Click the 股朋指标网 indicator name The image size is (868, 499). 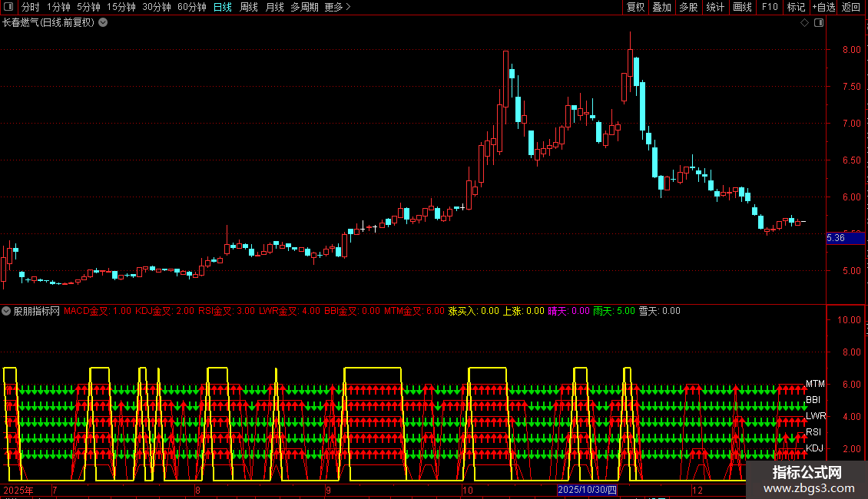37,311
